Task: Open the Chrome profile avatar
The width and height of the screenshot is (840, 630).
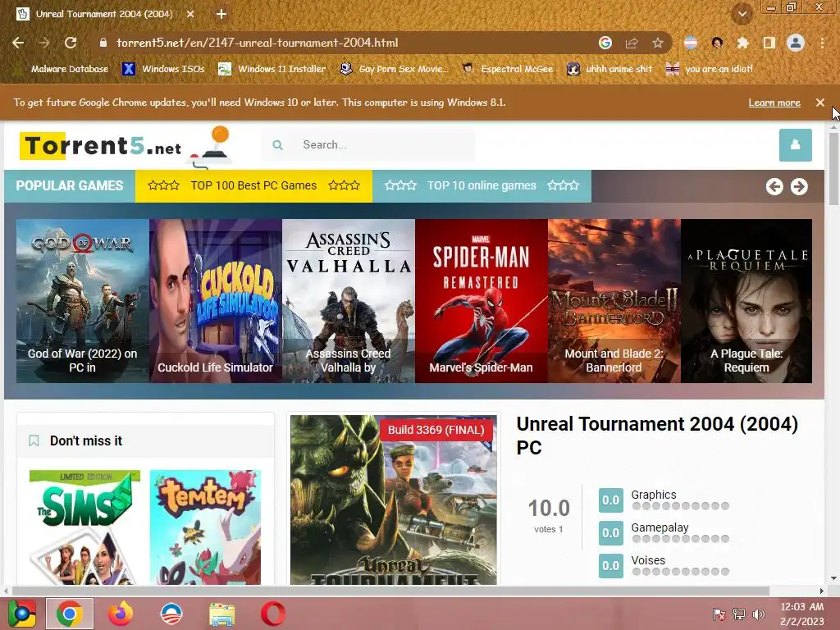Action: [x=796, y=43]
